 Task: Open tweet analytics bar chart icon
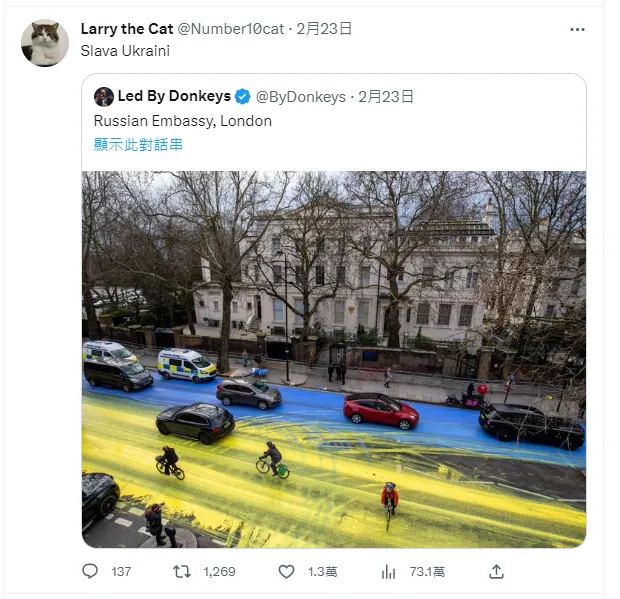click(389, 572)
